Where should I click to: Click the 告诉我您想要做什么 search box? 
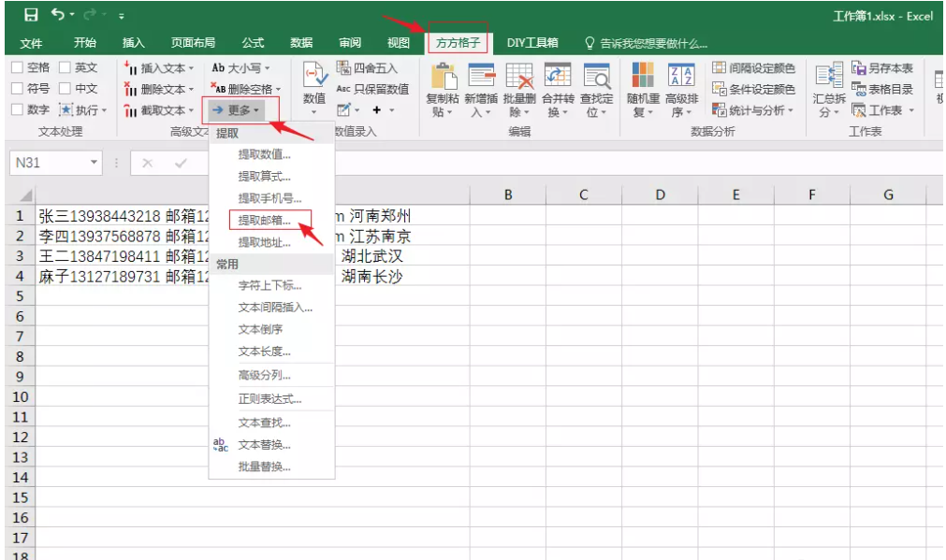(x=647, y=43)
